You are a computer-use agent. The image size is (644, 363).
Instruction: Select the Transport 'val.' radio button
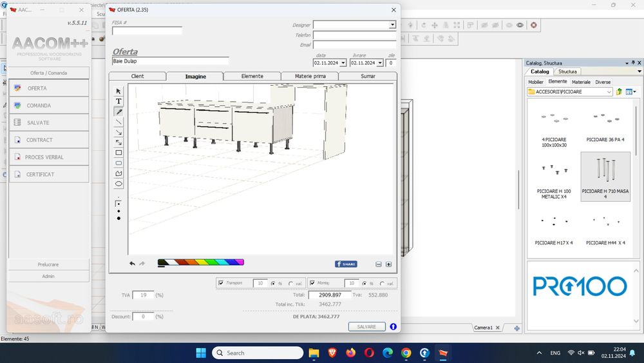[291, 283]
